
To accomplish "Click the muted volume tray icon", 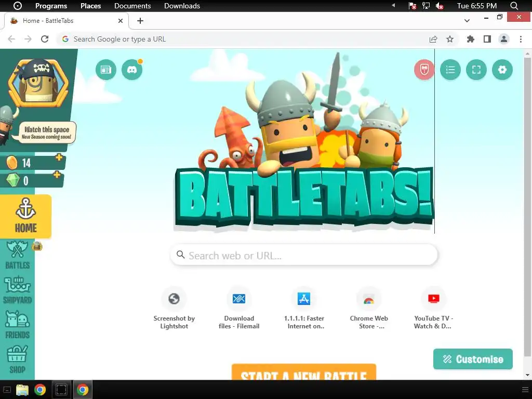I will pos(440,6).
